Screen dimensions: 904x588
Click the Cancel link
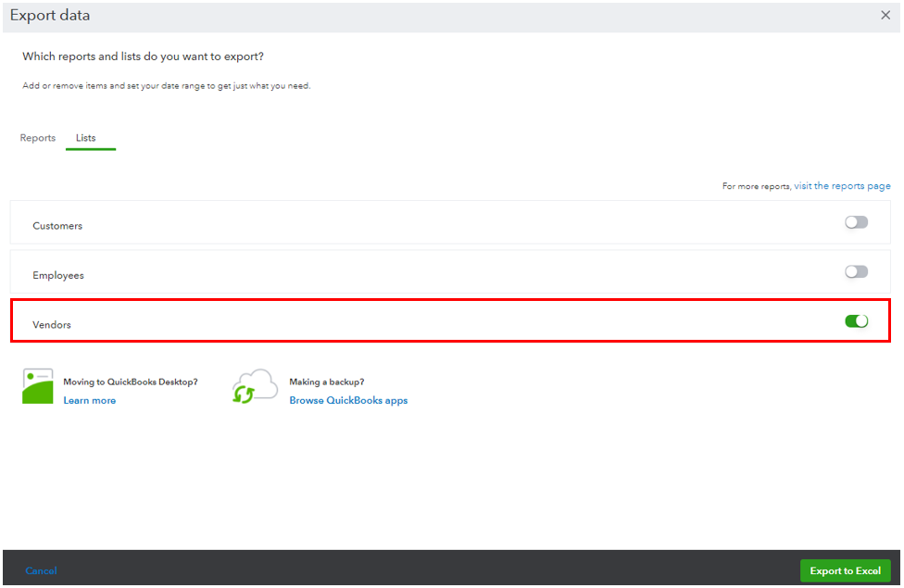point(41,570)
